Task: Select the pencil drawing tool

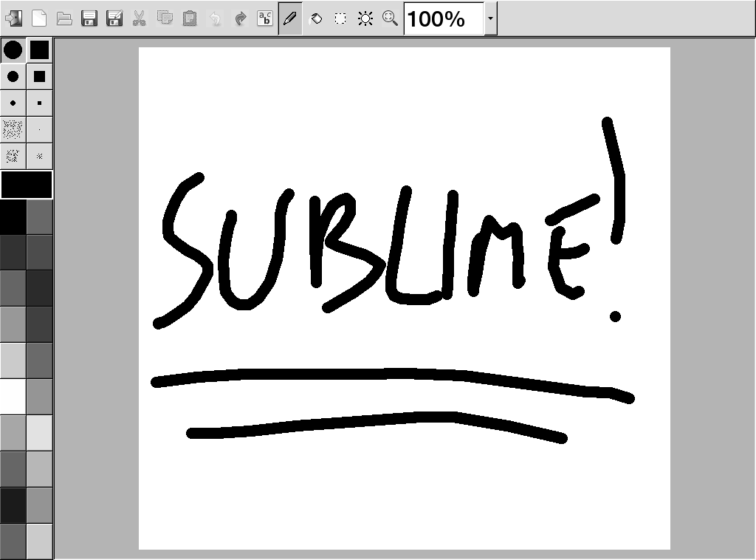Action: click(x=290, y=18)
